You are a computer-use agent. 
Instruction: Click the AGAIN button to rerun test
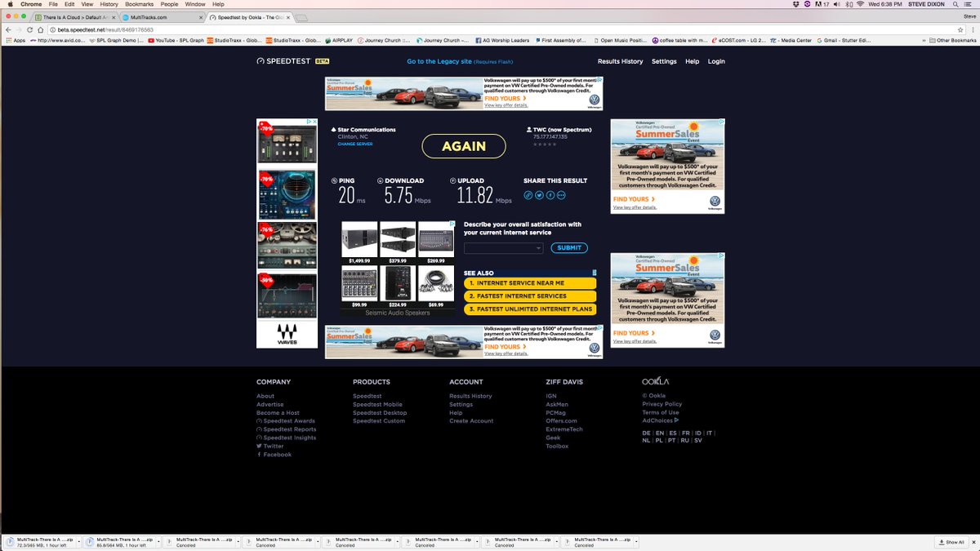[463, 146]
